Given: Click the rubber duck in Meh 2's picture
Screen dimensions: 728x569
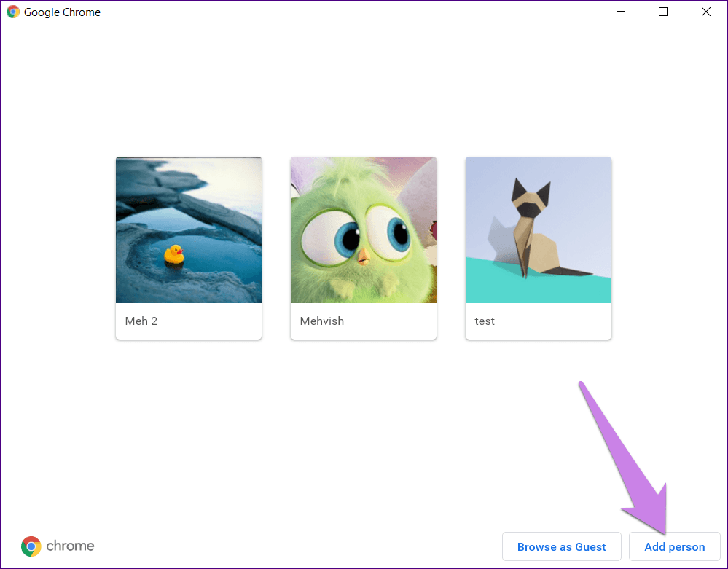Looking at the screenshot, I should pos(173,254).
